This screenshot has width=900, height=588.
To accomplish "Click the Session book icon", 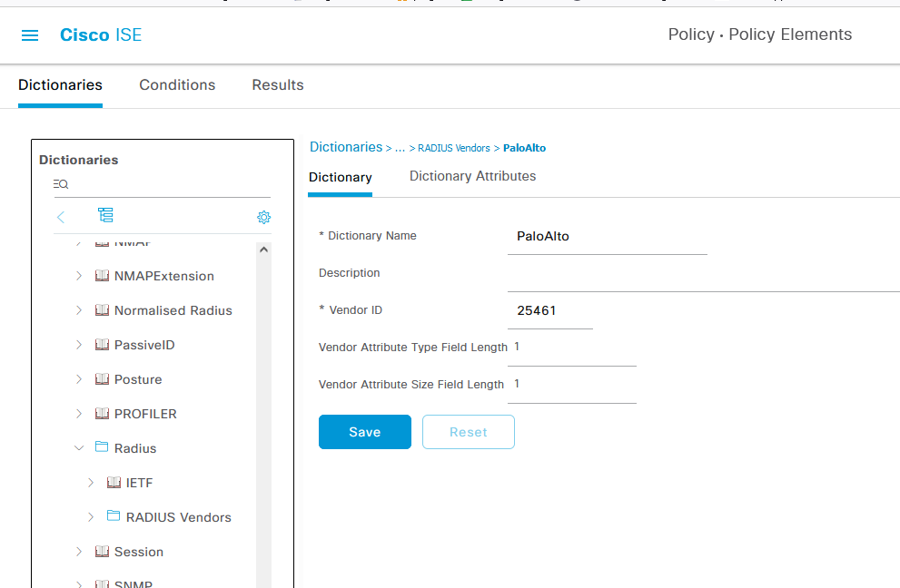I will (x=102, y=551).
